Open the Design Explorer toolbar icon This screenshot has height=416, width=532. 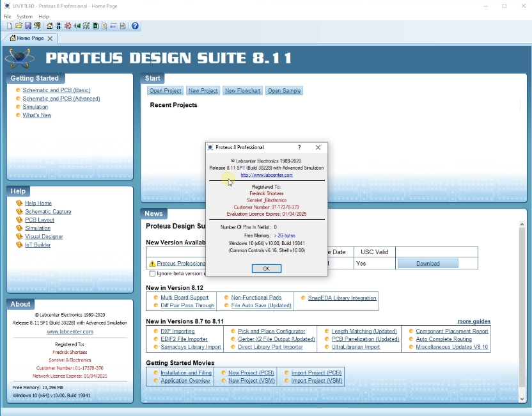coord(95,26)
